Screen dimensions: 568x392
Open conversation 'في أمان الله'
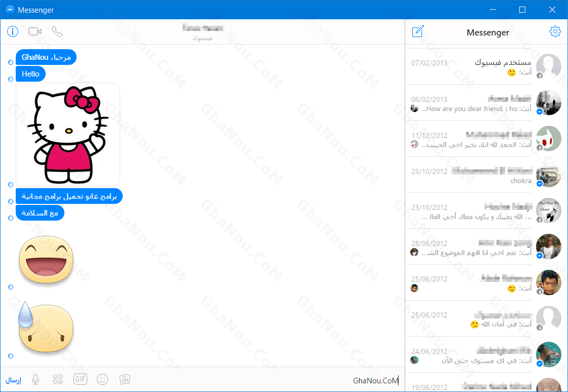[x=486, y=318]
